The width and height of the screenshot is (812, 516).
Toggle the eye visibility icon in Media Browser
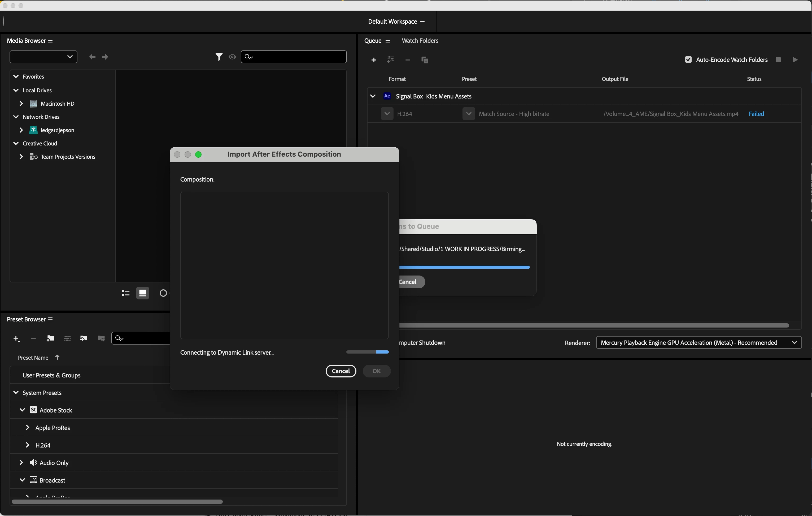(232, 57)
